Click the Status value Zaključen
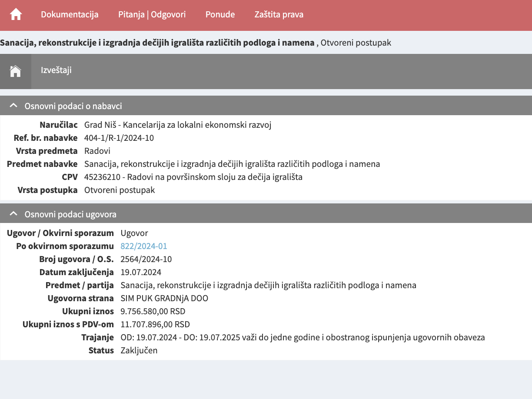This screenshot has width=532, height=399. click(139, 350)
